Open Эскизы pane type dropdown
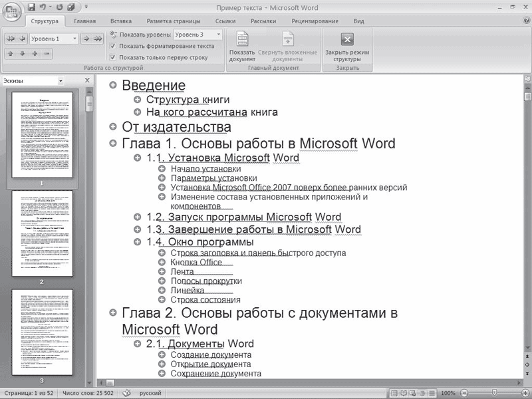The image size is (532, 399). (61, 80)
